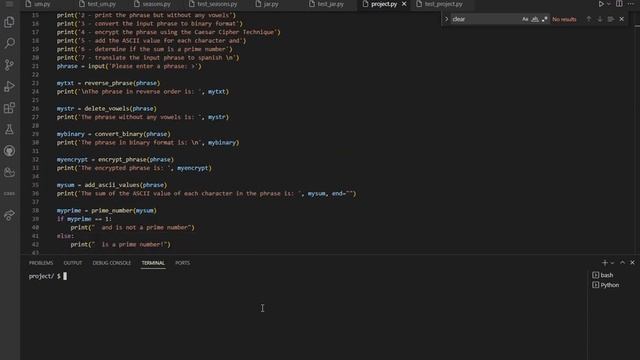Image resolution: width=640 pixels, height=360 pixels.
Task: Open the Live Share view icon
Action: (x=9, y=215)
